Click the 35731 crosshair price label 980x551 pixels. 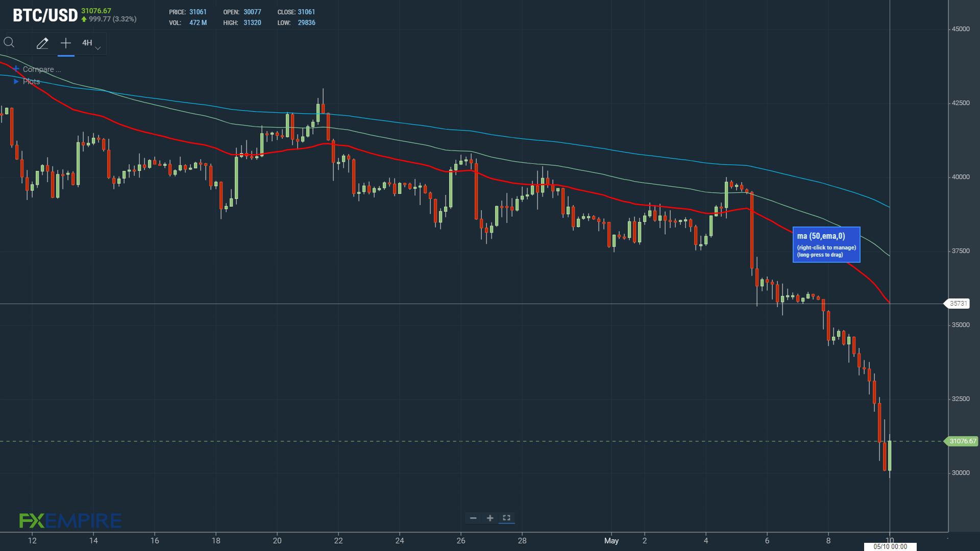click(x=958, y=304)
